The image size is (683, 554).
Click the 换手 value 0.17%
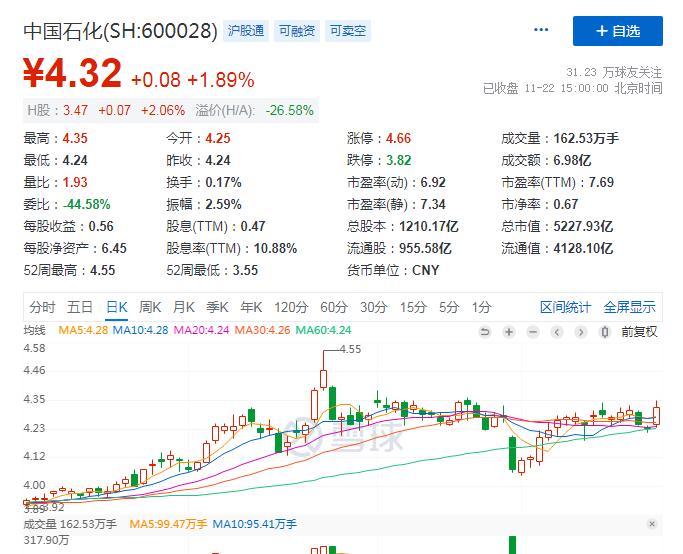[x=223, y=182]
